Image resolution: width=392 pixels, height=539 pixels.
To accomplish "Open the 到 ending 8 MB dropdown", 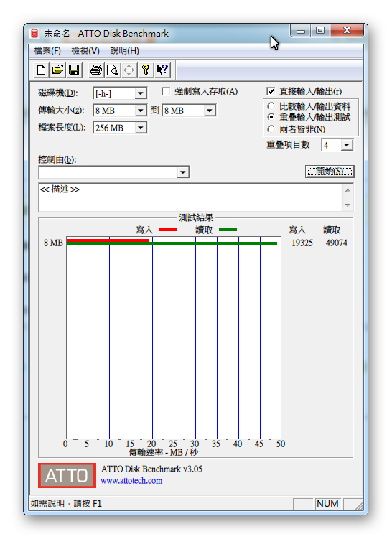I will (209, 111).
